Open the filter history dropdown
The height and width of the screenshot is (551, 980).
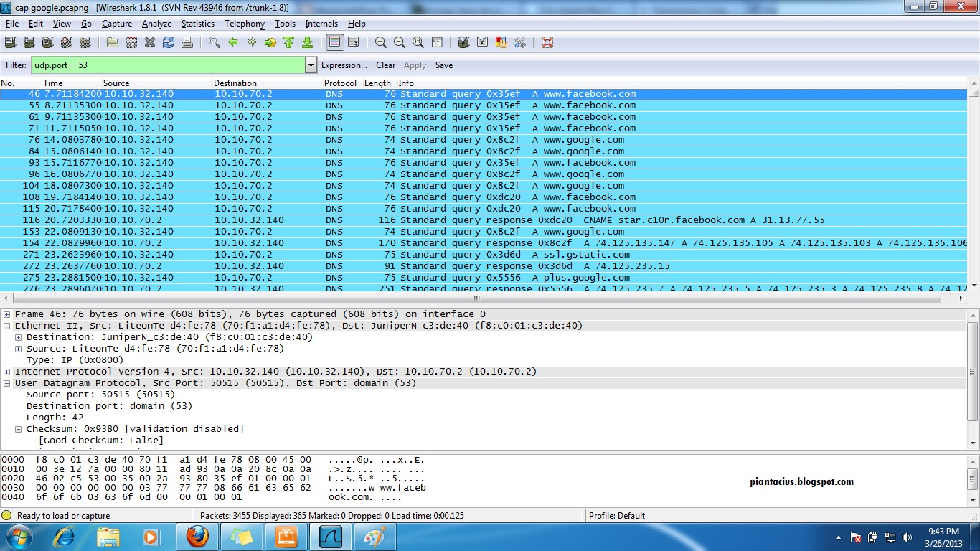coord(311,65)
